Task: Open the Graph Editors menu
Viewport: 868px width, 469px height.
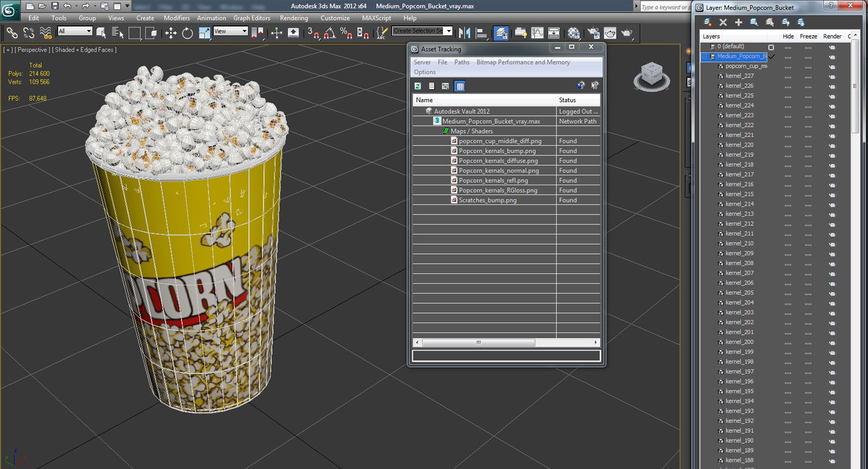Action: click(x=252, y=18)
